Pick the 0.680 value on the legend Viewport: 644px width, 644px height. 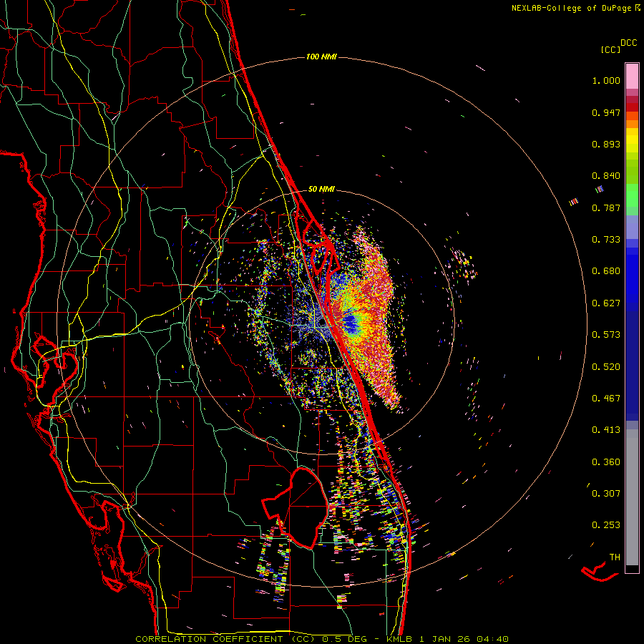pos(606,271)
